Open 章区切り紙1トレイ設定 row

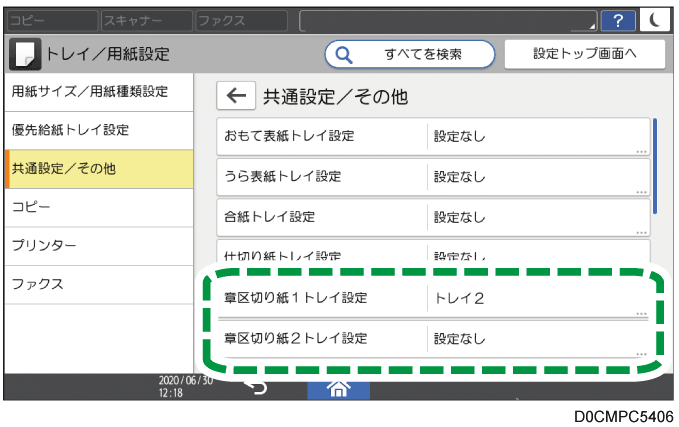click(x=433, y=298)
